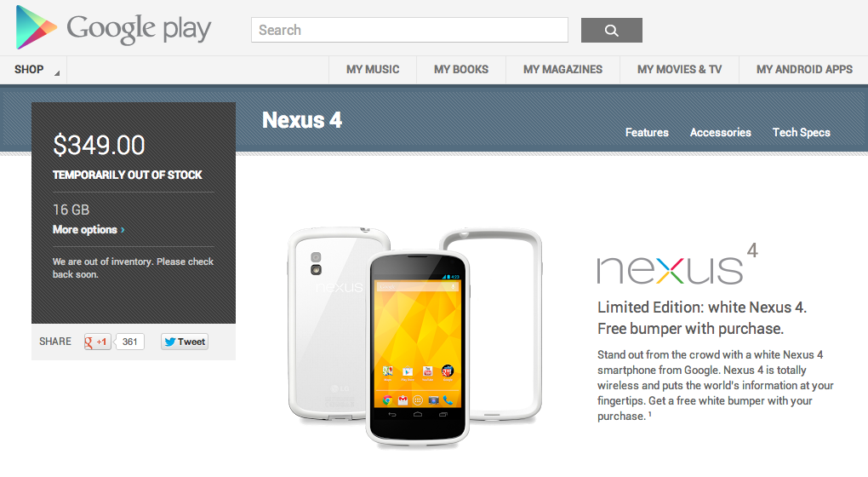Open MY ANDROID APPS tab
868x477 pixels.
804,70
